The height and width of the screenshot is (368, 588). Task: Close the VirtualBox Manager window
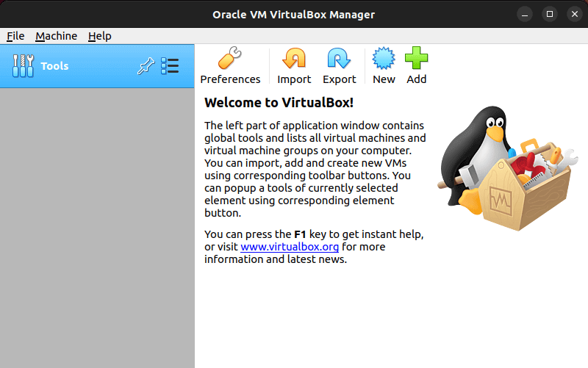pyautogui.click(x=575, y=14)
